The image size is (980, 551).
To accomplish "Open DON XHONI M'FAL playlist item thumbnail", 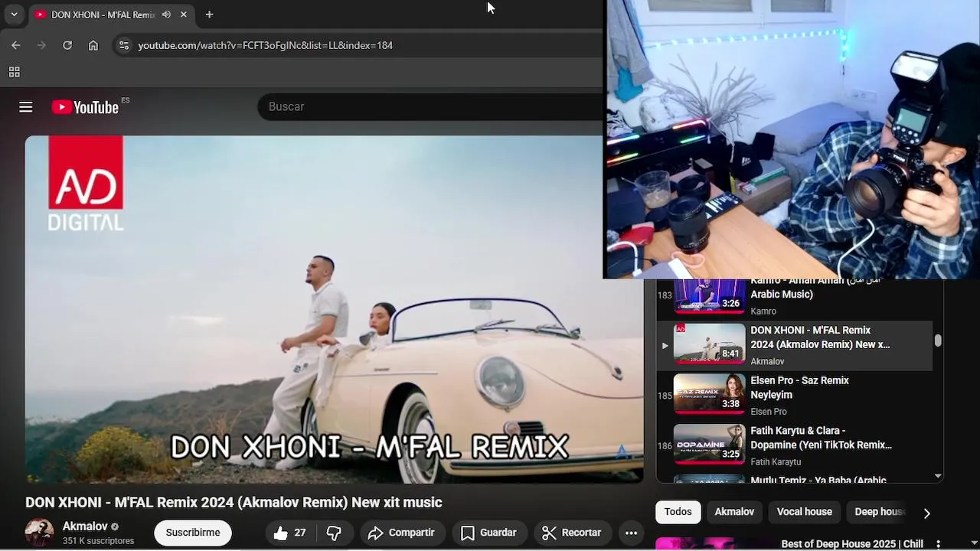I will coord(709,343).
